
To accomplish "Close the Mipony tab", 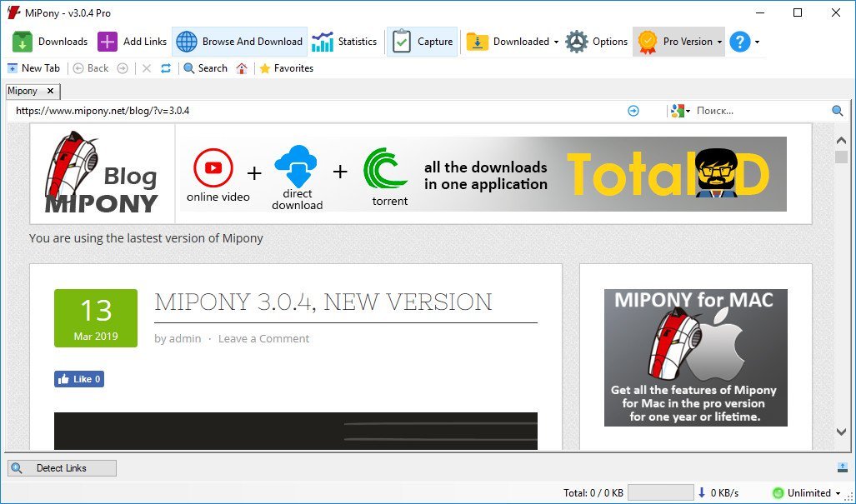I will [50, 91].
